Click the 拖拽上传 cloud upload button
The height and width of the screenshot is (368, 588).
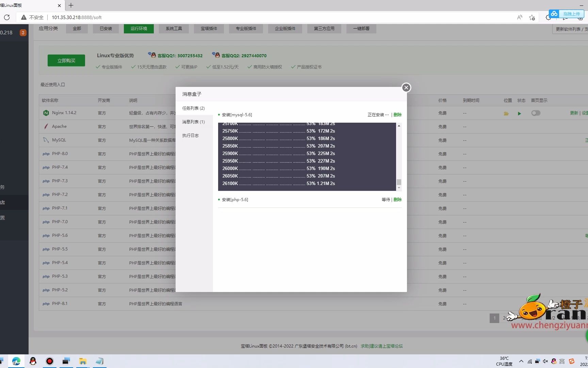point(566,14)
